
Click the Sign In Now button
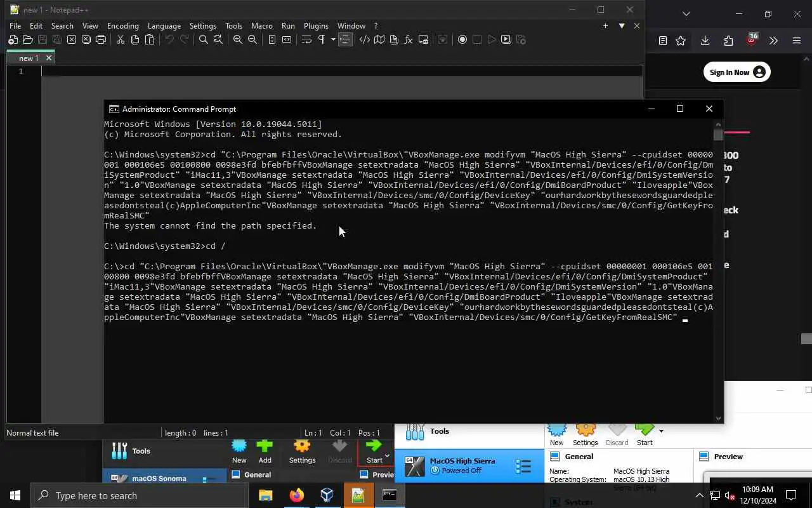click(x=737, y=72)
